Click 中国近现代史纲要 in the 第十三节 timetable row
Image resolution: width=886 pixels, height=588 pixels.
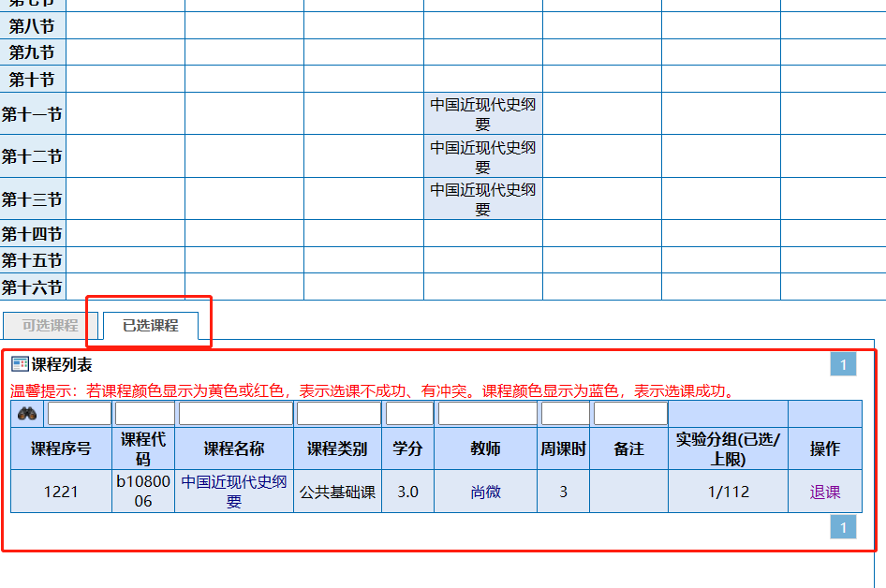[483, 198]
